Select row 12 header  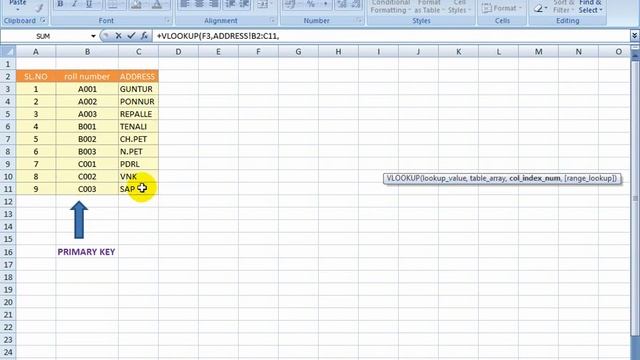(8, 202)
